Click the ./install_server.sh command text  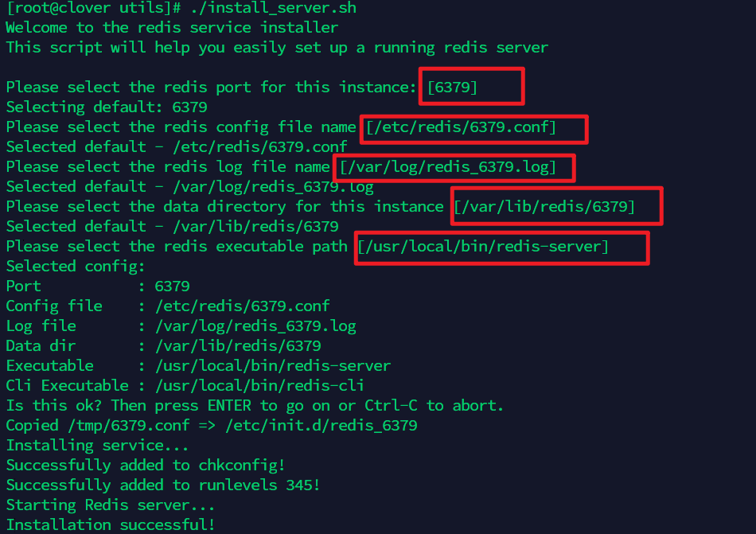click(x=274, y=8)
